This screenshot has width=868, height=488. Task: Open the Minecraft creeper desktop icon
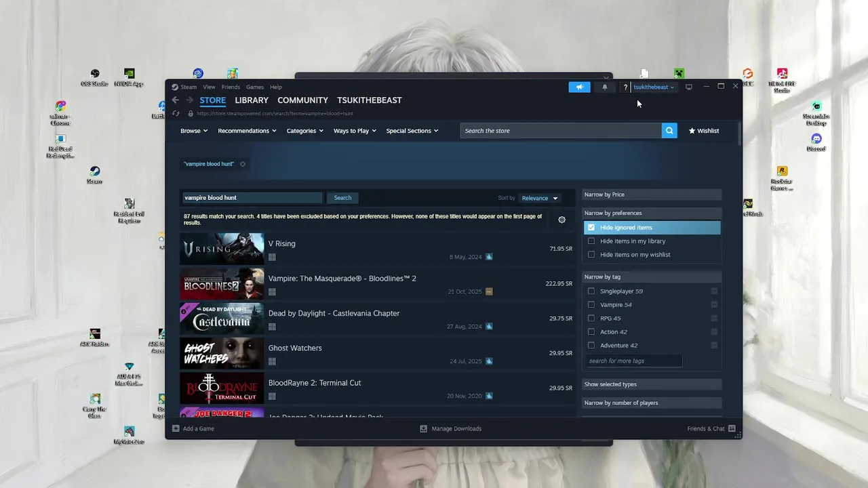tap(679, 73)
